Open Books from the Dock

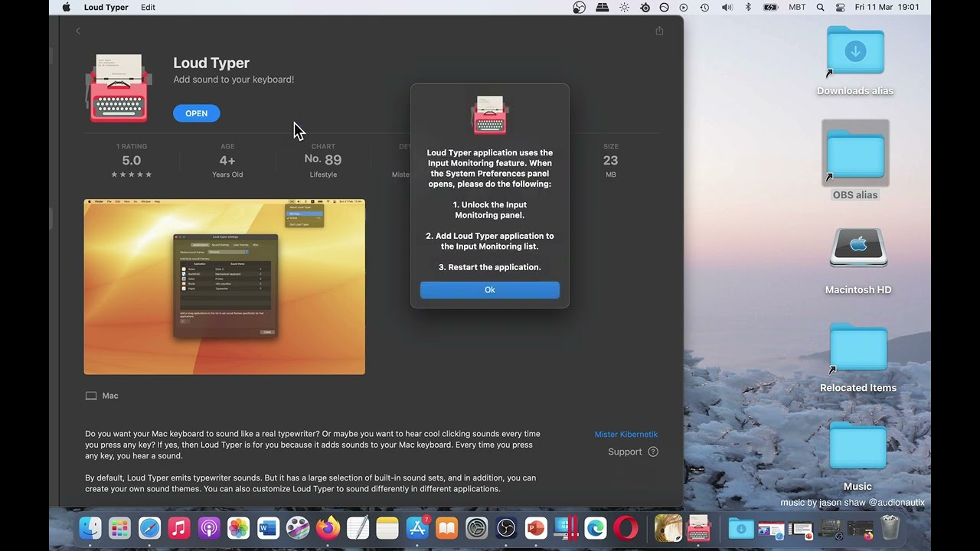click(446, 528)
